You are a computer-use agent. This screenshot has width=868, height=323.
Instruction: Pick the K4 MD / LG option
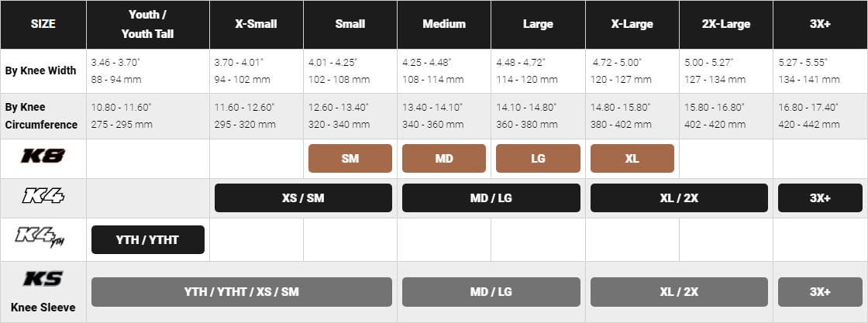(x=491, y=198)
